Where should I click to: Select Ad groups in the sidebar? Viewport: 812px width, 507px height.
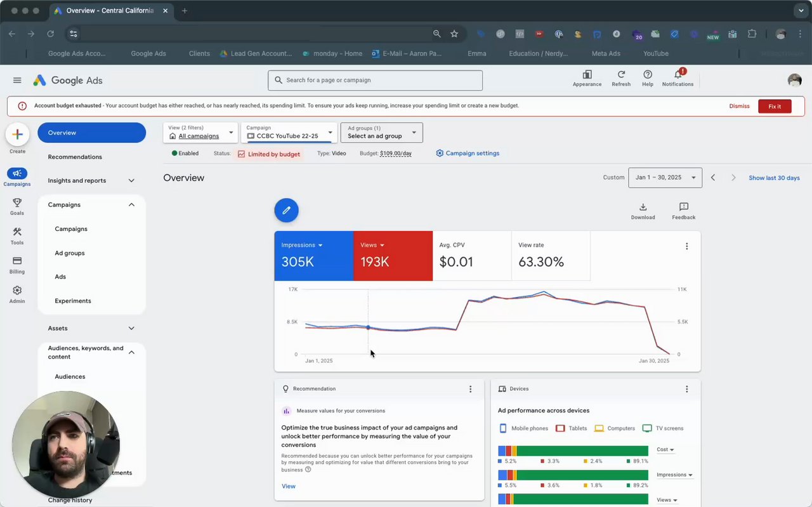pyautogui.click(x=70, y=253)
